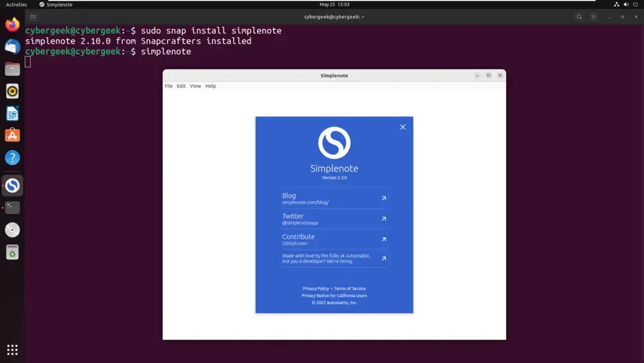This screenshot has height=363, width=644.
Task: Open the Twitter link arrow icon
Action: click(384, 219)
